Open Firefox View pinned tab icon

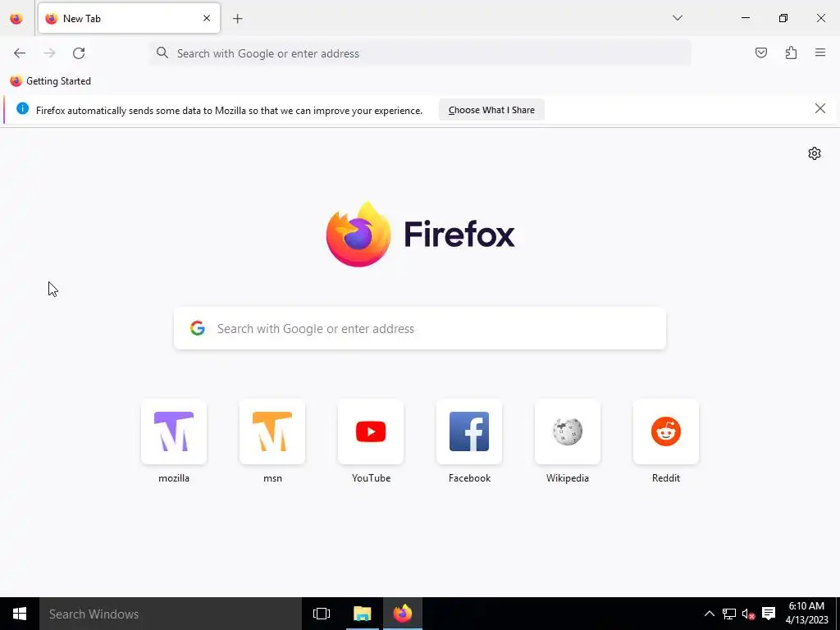16,18
